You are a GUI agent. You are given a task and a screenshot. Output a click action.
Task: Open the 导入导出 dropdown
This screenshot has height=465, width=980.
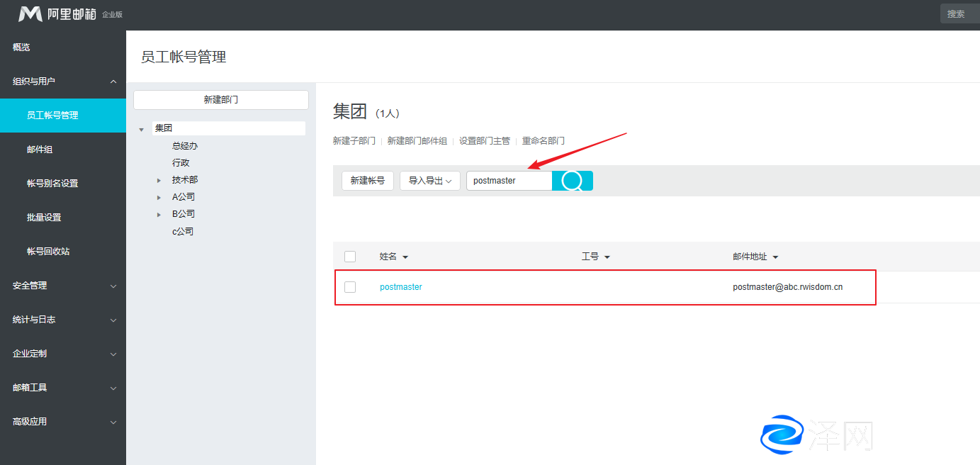430,181
